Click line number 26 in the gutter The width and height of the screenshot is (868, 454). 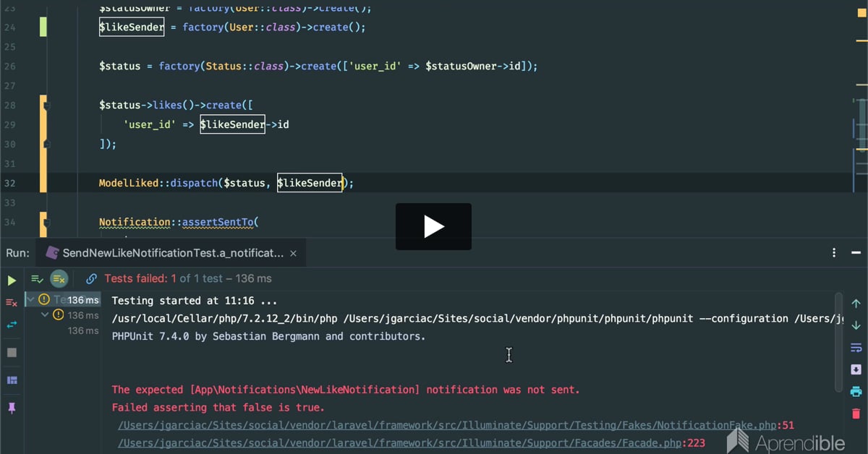[9, 67]
